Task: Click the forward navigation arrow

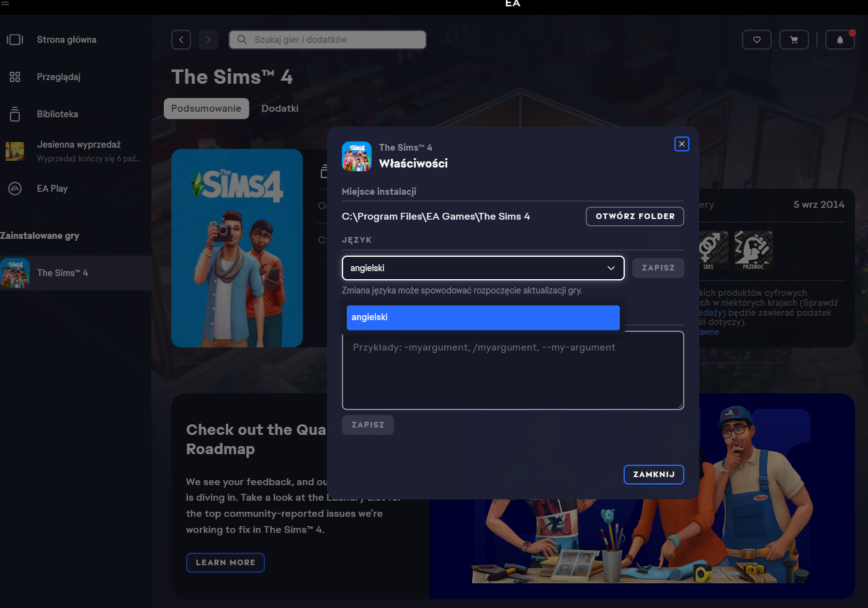Action: tap(208, 40)
